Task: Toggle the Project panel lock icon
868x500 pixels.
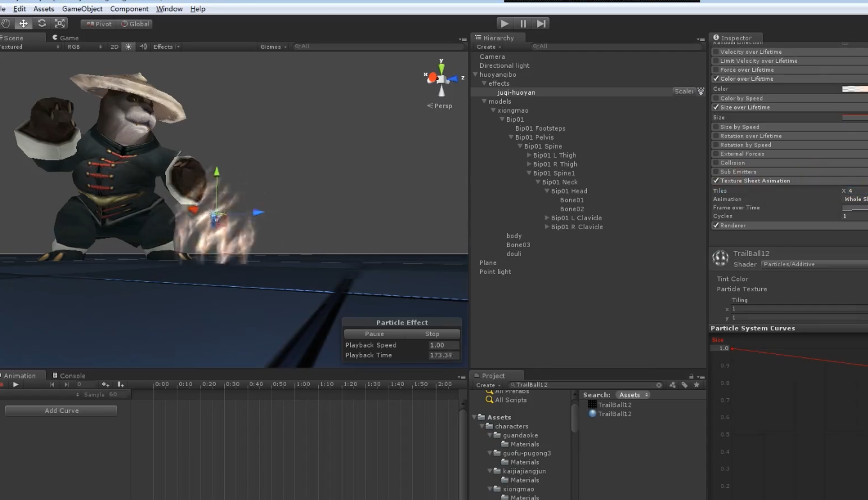Action: click(x=691, y=376)
